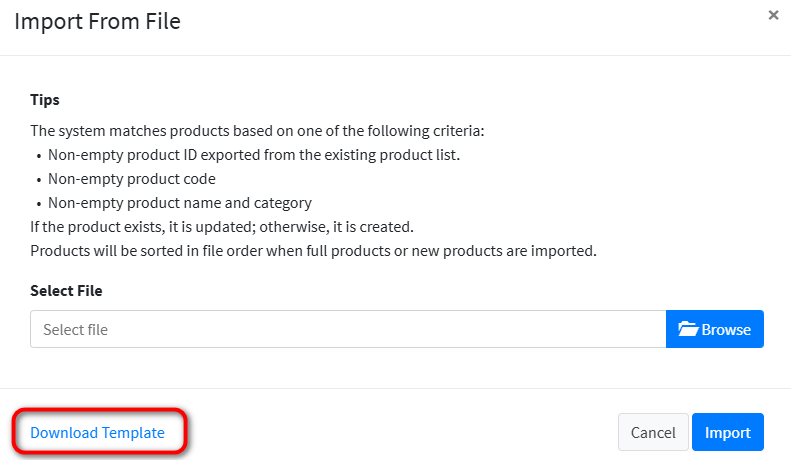Click the Select File label
Screen dimensions: 791x460
[x=66, y=291]
